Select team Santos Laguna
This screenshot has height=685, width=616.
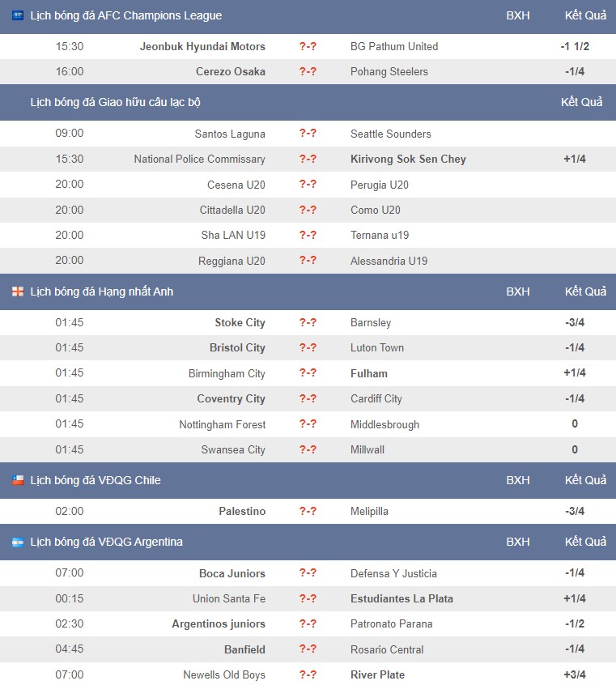click(x=230, y=134)
